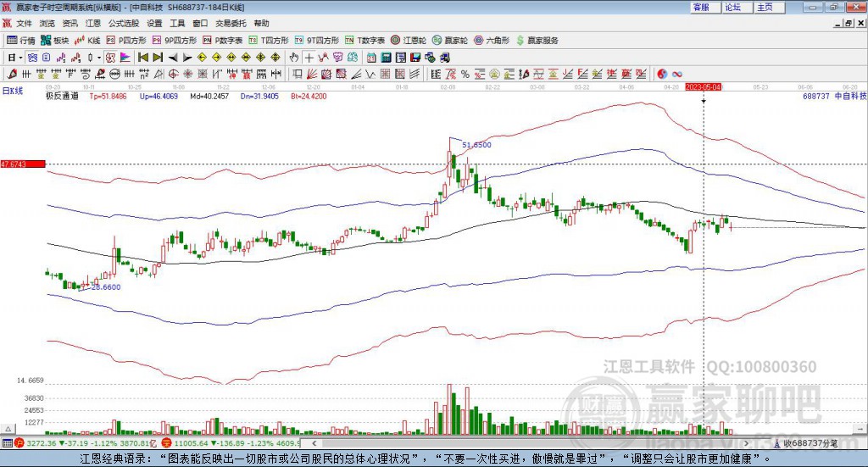Image resolution: width=868 pixels, height=467 pixels.
Task: Open the 江恩 menu
Action: (x=93, y=23)
